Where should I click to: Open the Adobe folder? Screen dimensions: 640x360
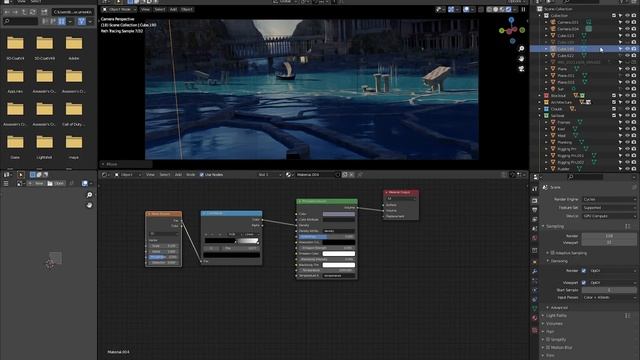[x=74, y=47]
